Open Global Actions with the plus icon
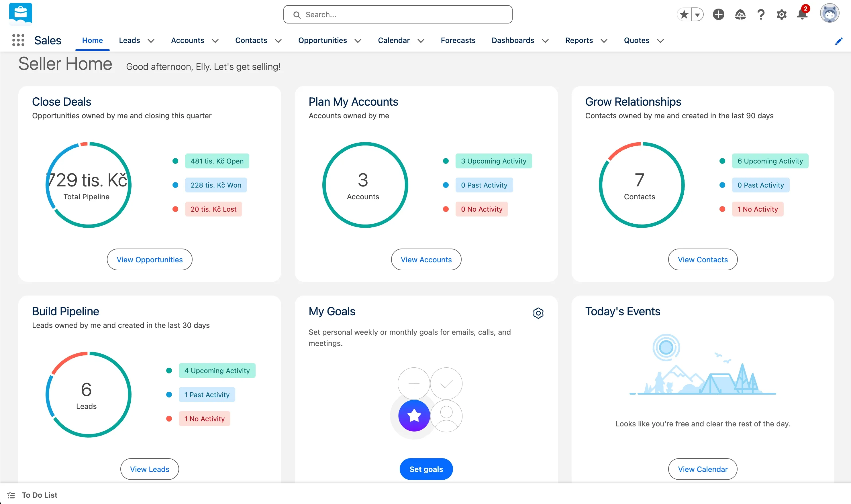 click(x=719, y=14)
